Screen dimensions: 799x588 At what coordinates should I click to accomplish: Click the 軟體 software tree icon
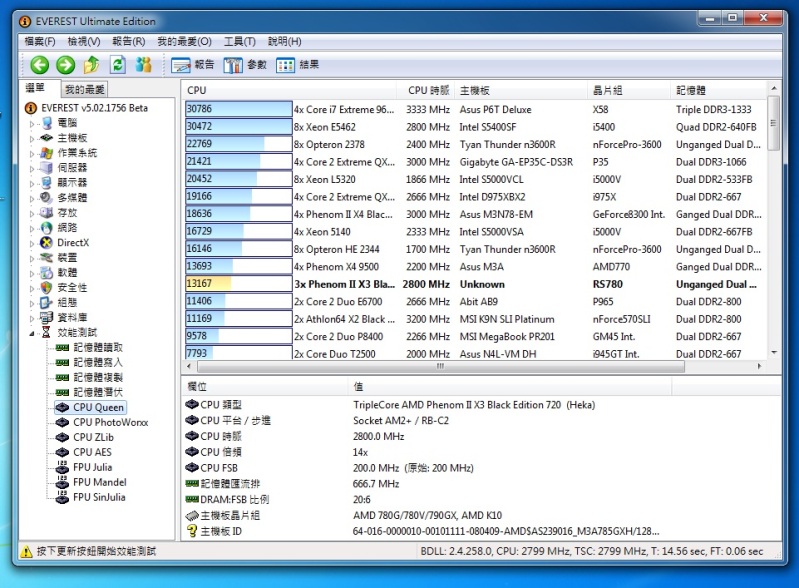click(46, 273)
